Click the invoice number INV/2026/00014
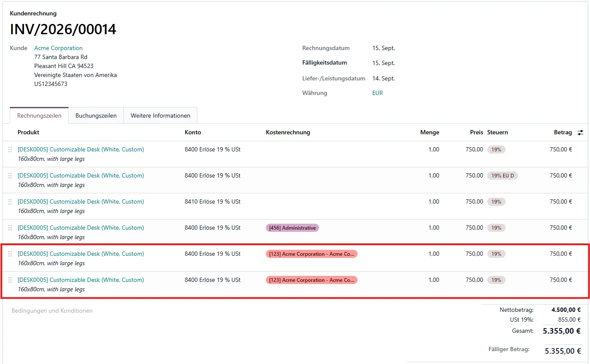The width and height of the screenshot is (590, 364). coord(63,30)
